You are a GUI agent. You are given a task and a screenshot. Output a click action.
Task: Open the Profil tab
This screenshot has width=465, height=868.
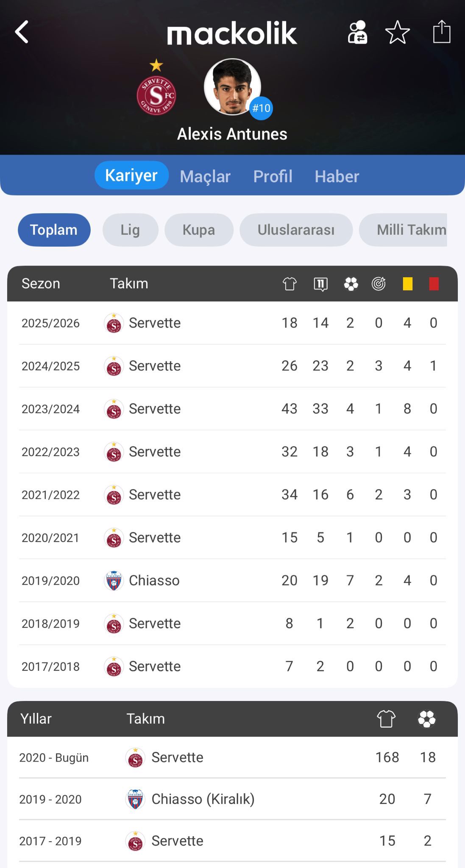(273, 176)
